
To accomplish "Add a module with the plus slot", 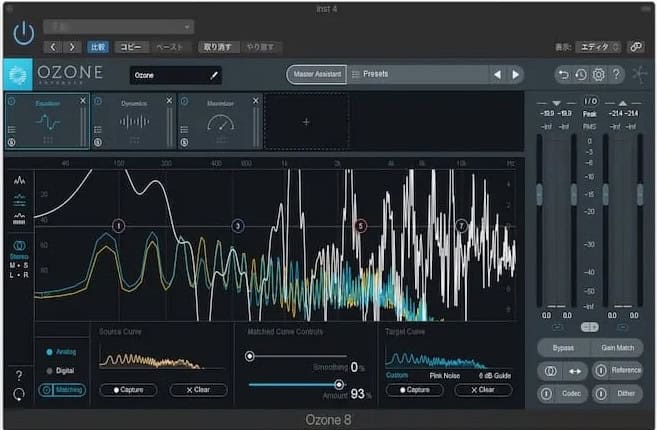I will point(306,122).
